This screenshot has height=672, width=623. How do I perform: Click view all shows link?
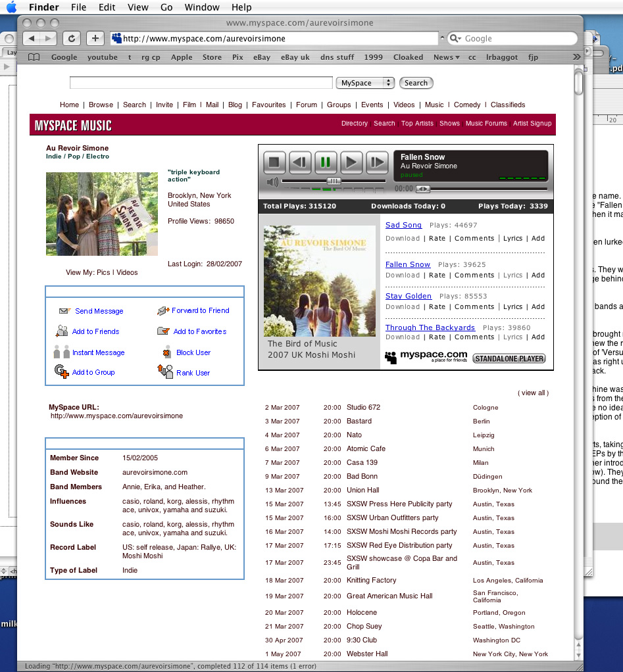pyautogui.click(x=533, y=393)
